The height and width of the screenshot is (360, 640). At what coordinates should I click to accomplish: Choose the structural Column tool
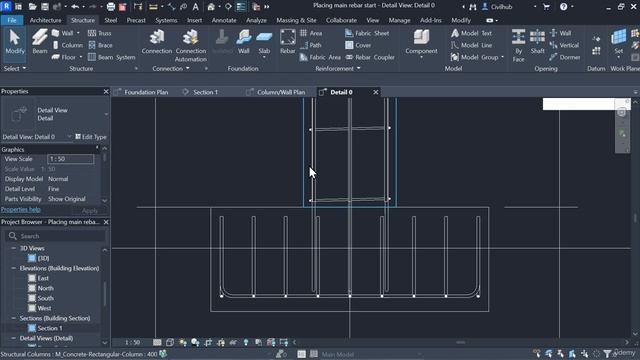click(67, 45)
